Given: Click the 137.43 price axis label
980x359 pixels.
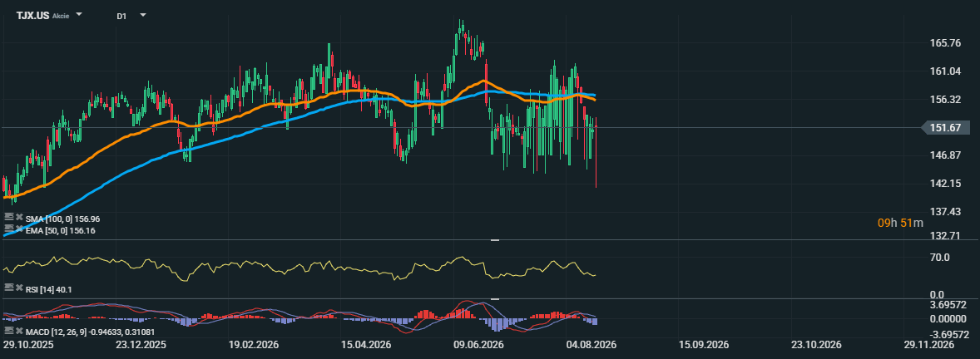Looking at the screenshot, I should point(946,212).
